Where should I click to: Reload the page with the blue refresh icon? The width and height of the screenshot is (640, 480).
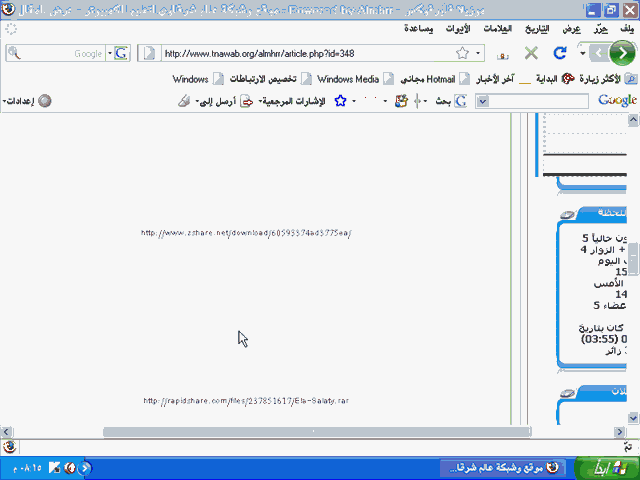pyautogui.click(x=560, y=53)
